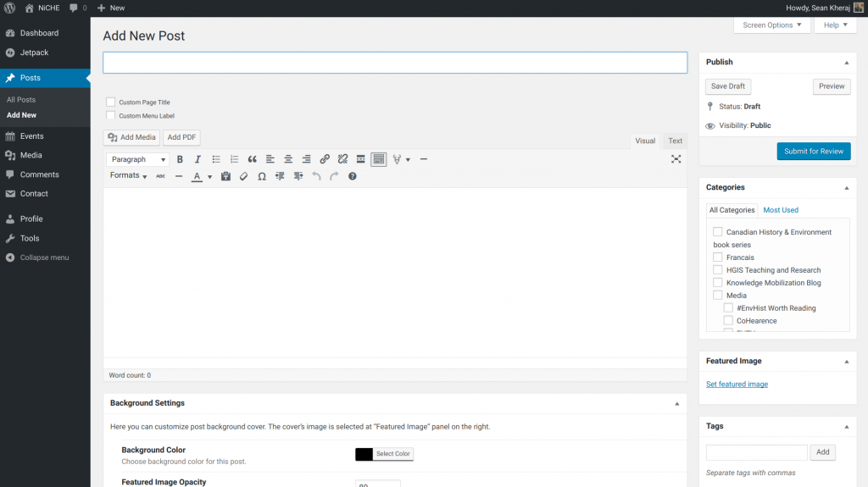Apply italic formatting in the editor
The height and width of the screenshot is (487, 868).
(x=198, y=159)
